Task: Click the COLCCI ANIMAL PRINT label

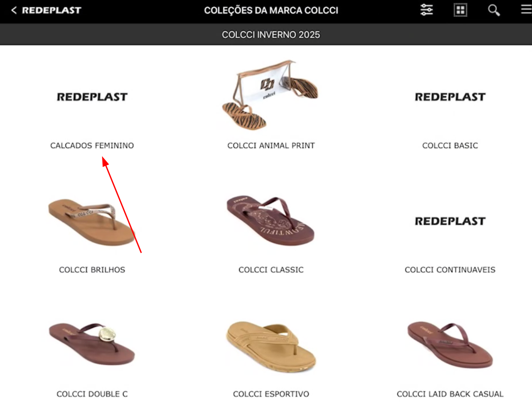Action: click(271, 145)
